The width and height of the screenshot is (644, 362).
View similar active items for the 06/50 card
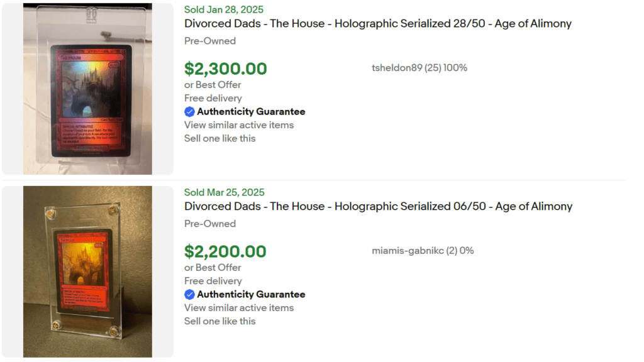[x=238, y=308]
